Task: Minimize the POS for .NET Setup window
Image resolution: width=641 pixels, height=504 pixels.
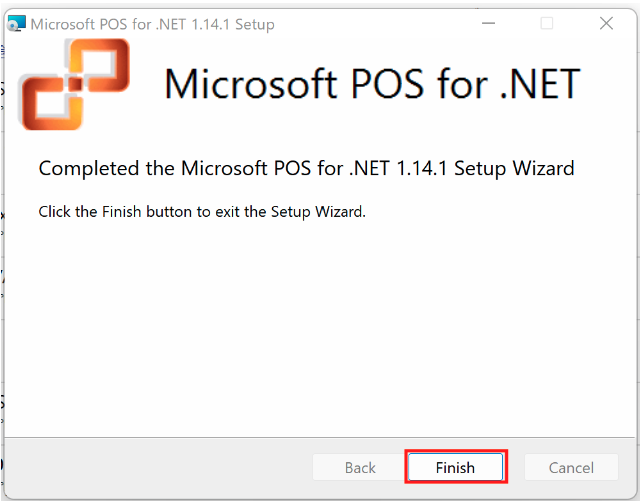Action: [x=487, y=23]
